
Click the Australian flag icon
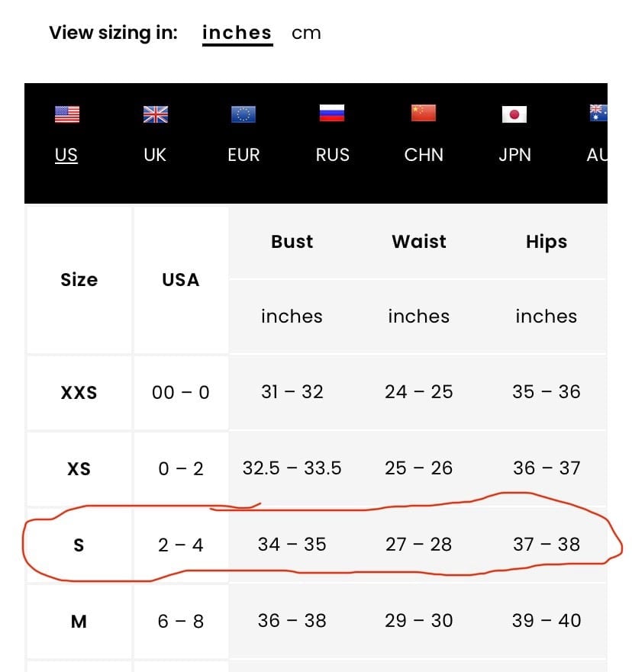pos(598,113)
